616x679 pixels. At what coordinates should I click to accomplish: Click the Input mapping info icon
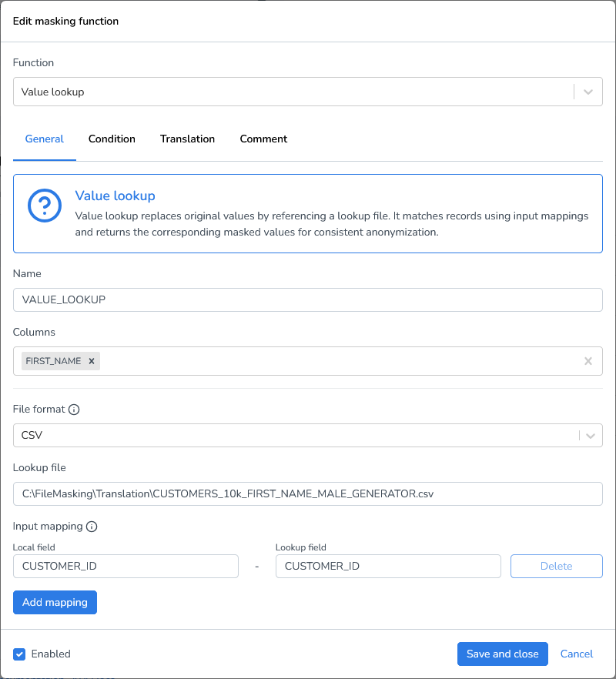pyautogui.click(x=92, y=527)
